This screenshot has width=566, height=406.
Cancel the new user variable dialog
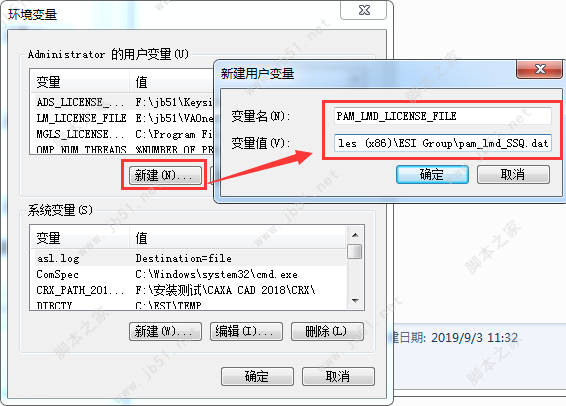tap(513, 175)
